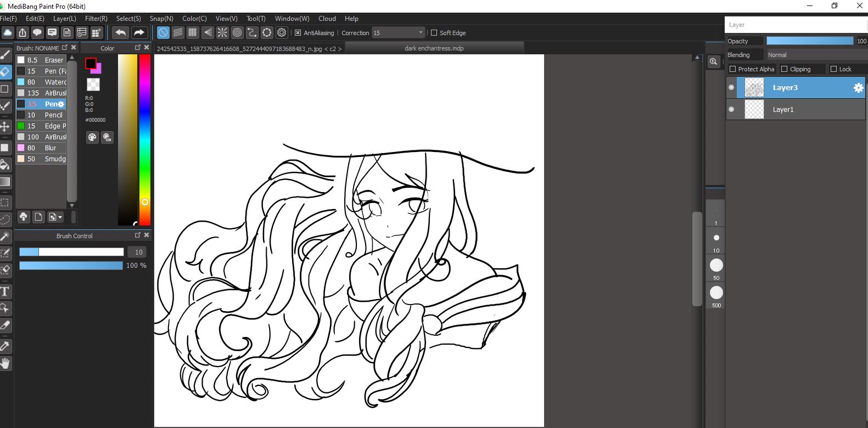Select the Hand tool
868x428 pixels.
point(5,363)
